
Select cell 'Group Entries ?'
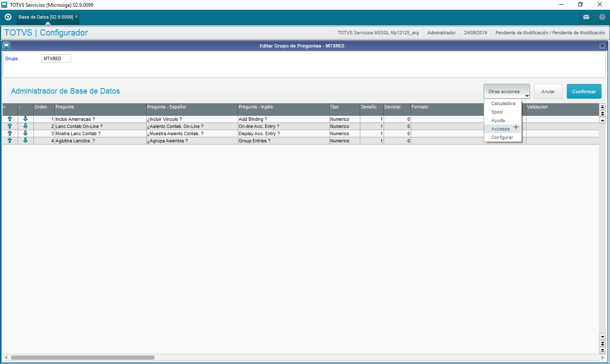(284, 141)
